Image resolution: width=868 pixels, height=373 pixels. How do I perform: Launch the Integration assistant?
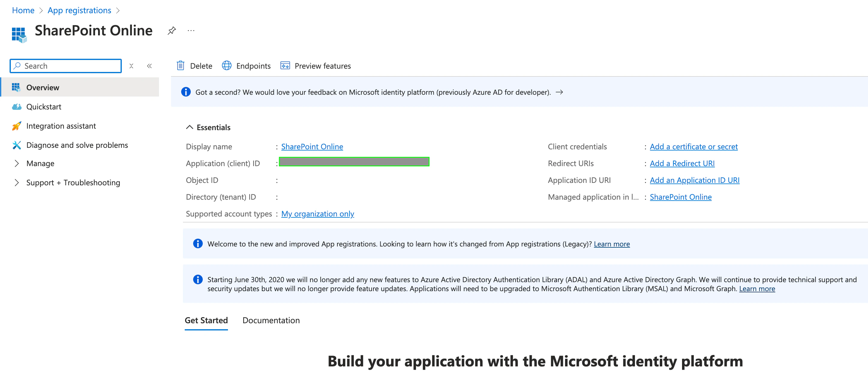click(61, 126)
